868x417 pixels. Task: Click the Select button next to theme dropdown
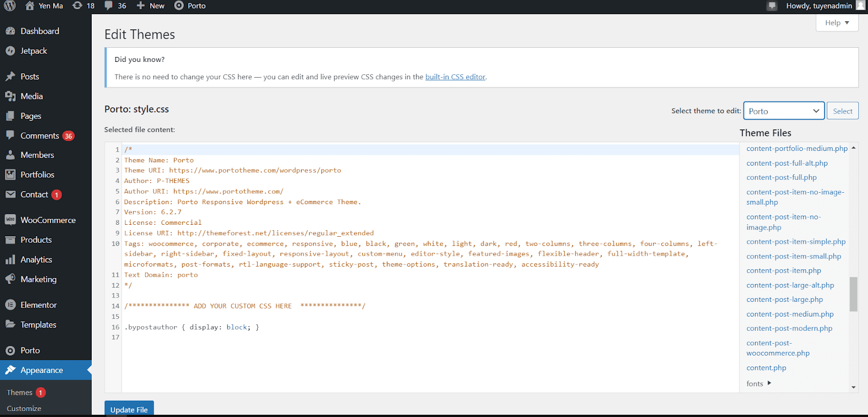pyautogui.click(x=843, y=111)
